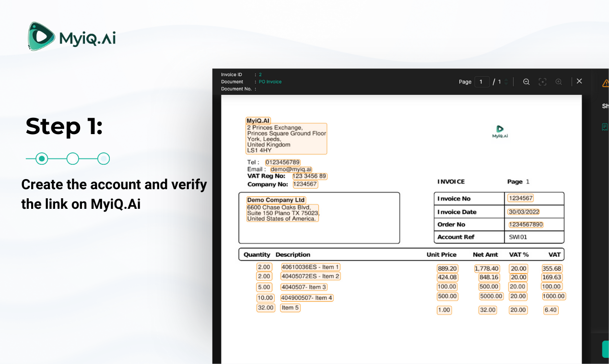Select the Invoice Date 30/03/2022
The height and width of the screenshot is (364, 609).
tap(524, 212)
